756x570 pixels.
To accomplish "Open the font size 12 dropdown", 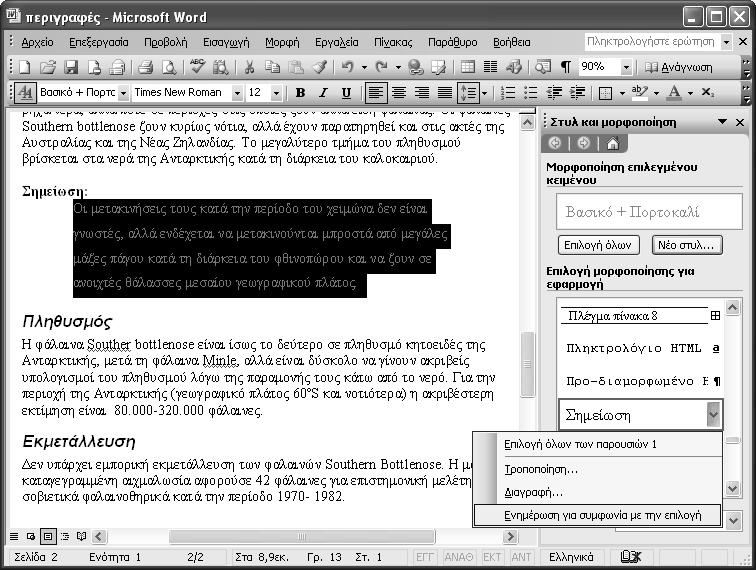I will tap(276, 93).
